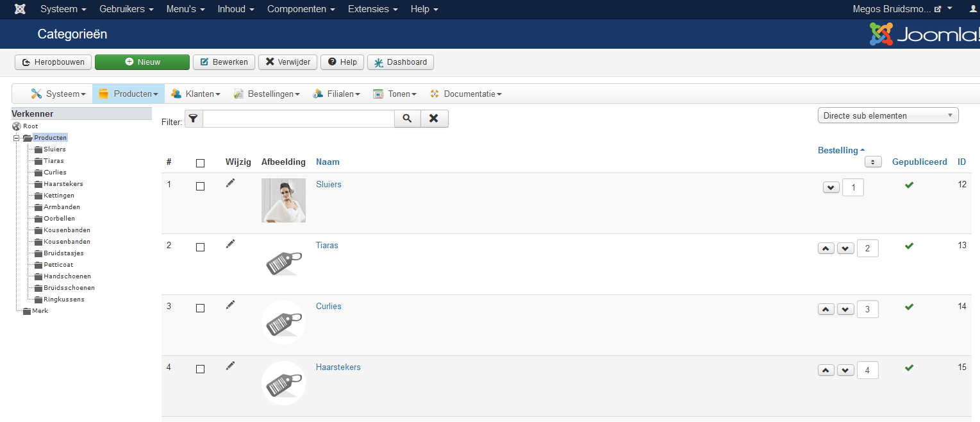Toggle published checkmark for Sluiers
Screen dimensions: 980x422
pos(909,185)
